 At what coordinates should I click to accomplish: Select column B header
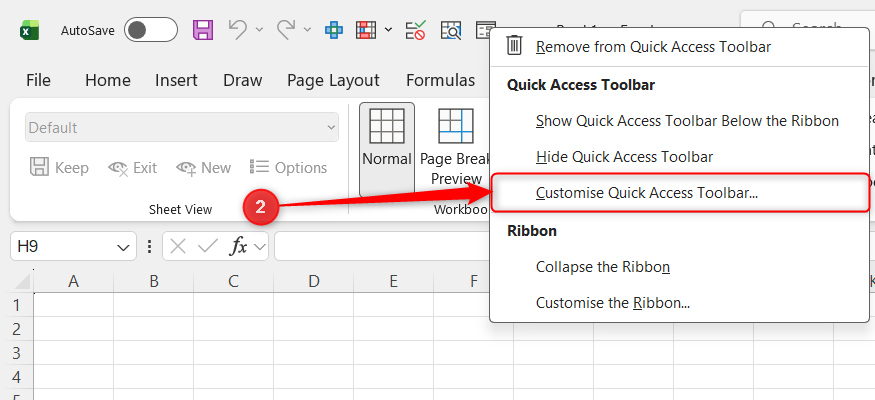(153, 281)
